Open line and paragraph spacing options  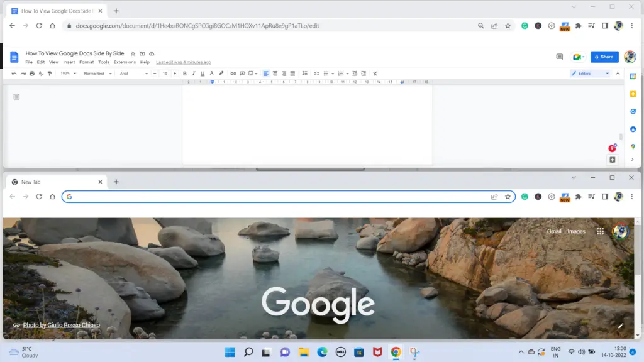coord(305,74)
